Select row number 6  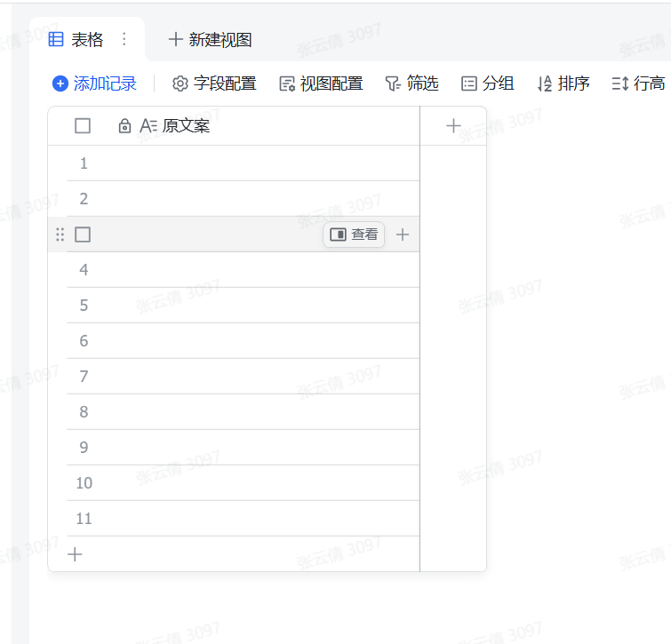click(x=84, y=341)
